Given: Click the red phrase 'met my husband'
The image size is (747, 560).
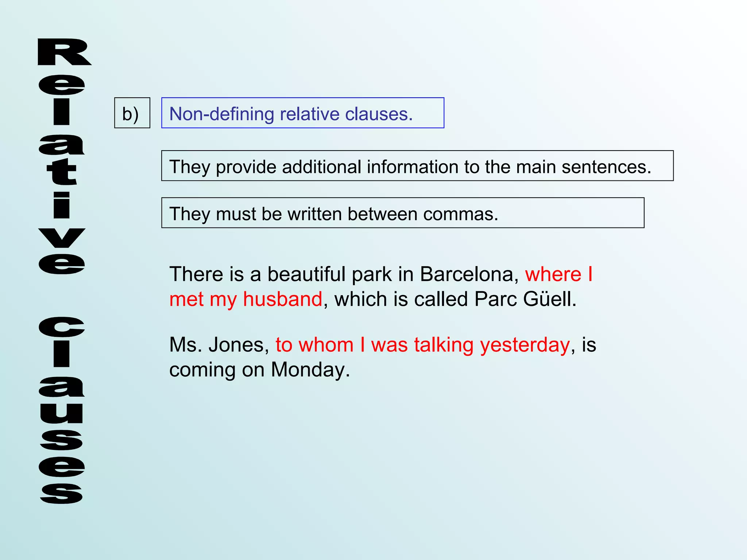Looking at the screenshot, I should click(x=246, y=299).
